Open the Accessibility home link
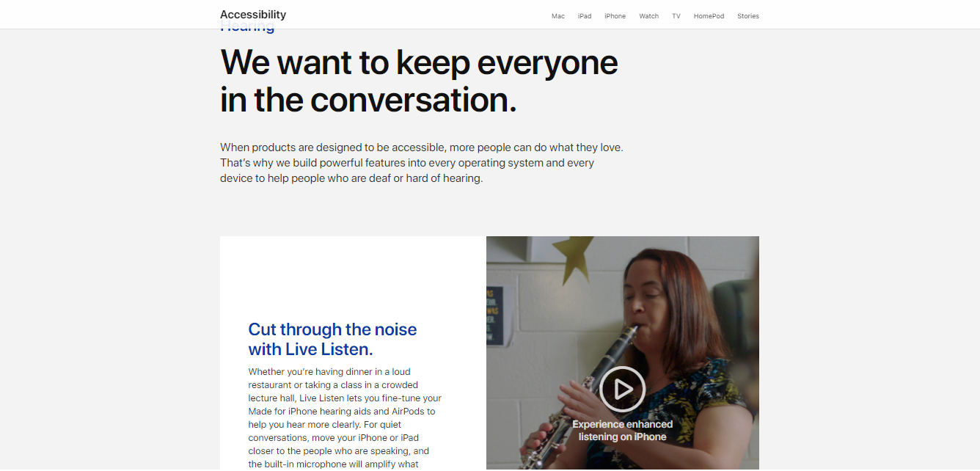Viewport: 980px width, 471px height. tap(253, 15)
